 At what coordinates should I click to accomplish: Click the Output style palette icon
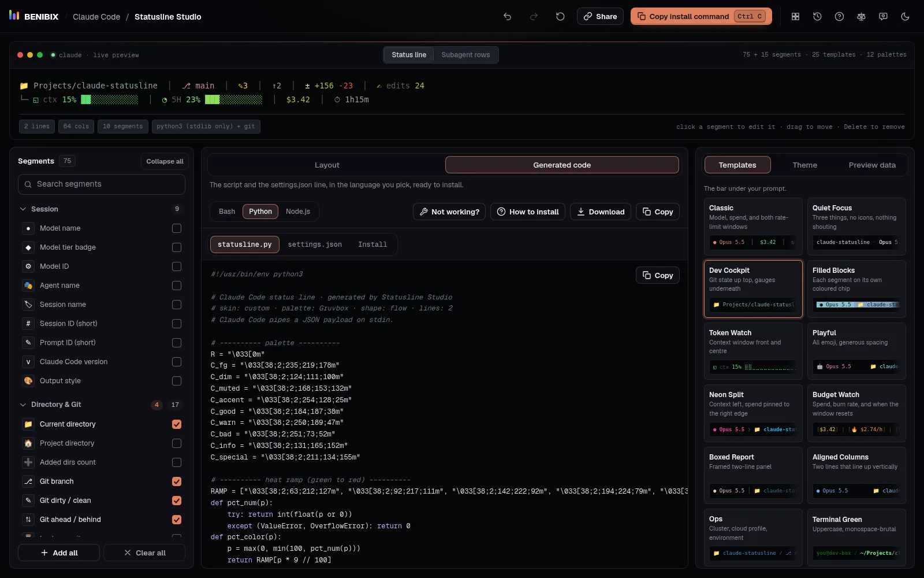[x=28, y=381]
